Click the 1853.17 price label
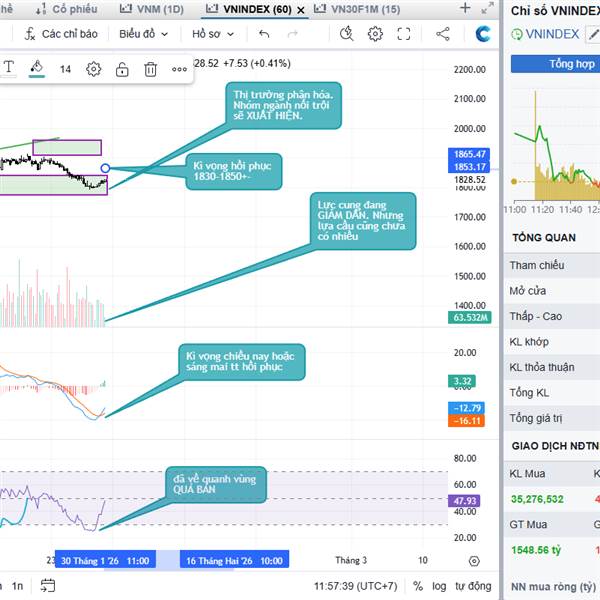 pos(469,167)
